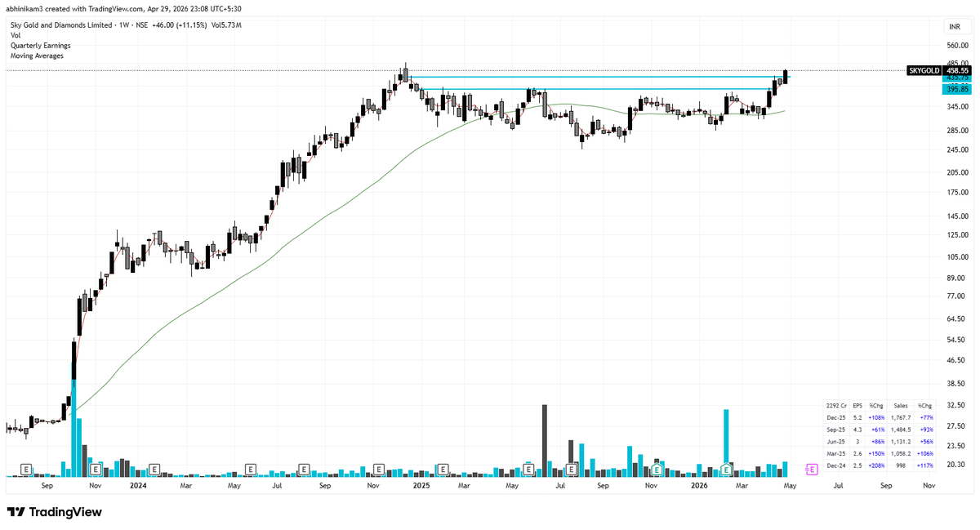The height and width of the screenshot is (530, 980).
Task: Select the Dec-25 row label
Action: click(836, 416)
